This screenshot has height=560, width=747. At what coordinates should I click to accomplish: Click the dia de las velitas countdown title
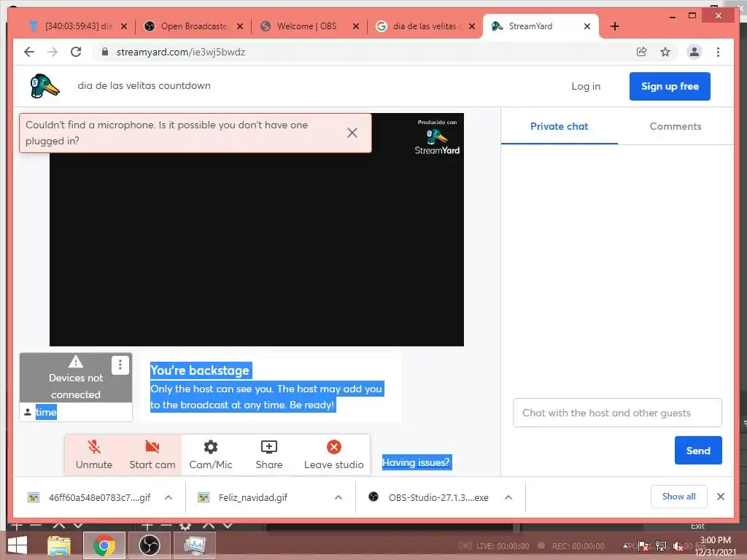point(144,86)
